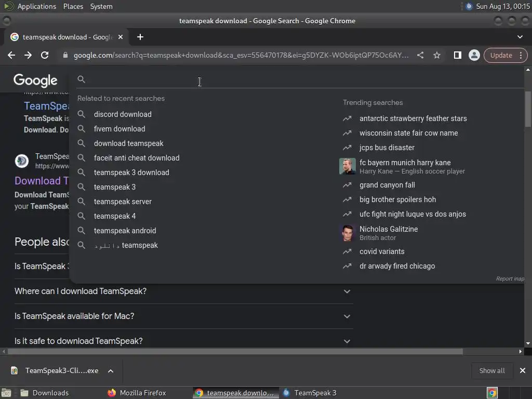
Task: Expand Is TeamSpeak available for Mac?
Action: pyautogui.click(x=183, y=316)
